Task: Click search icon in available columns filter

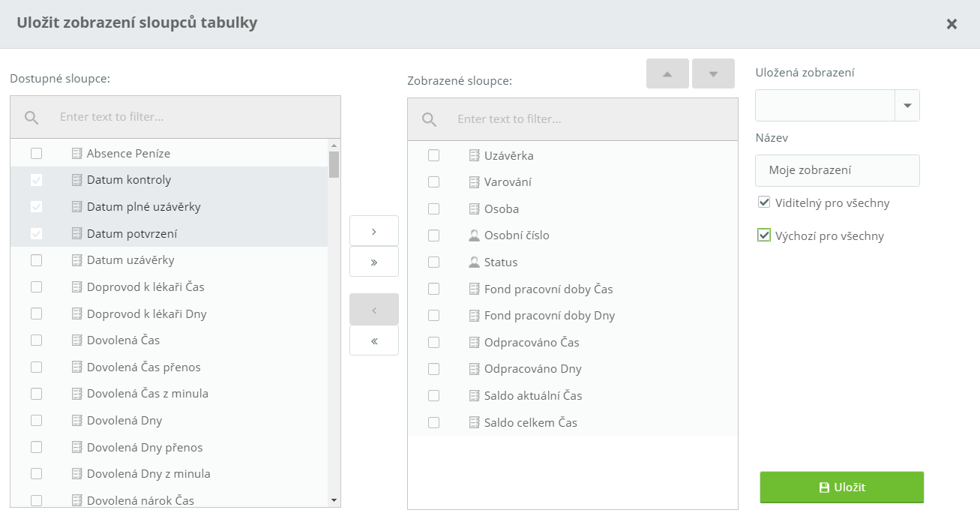Action: click(x=31, y=117)
